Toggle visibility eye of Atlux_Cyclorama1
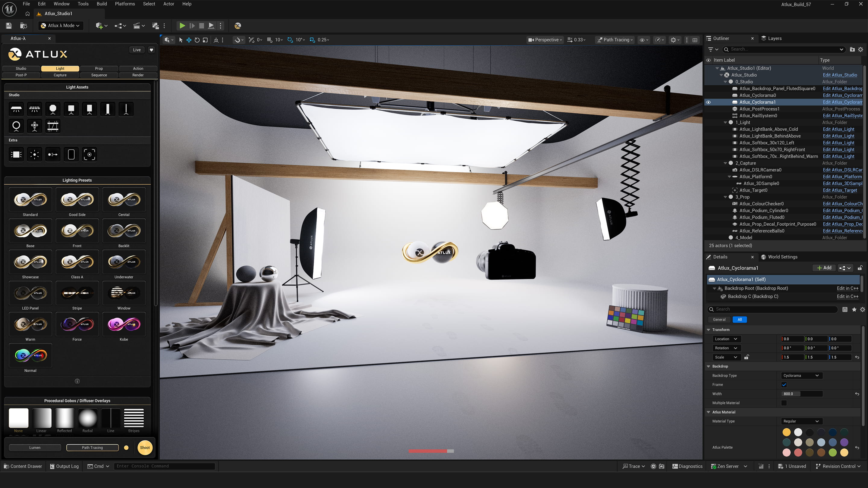The height and width of the screenshot is (488, 868). [x=708, y=102]
